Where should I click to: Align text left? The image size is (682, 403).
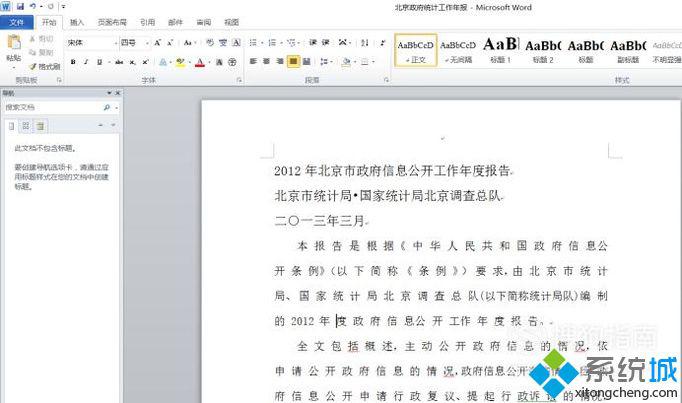click(x=253, y=62)
